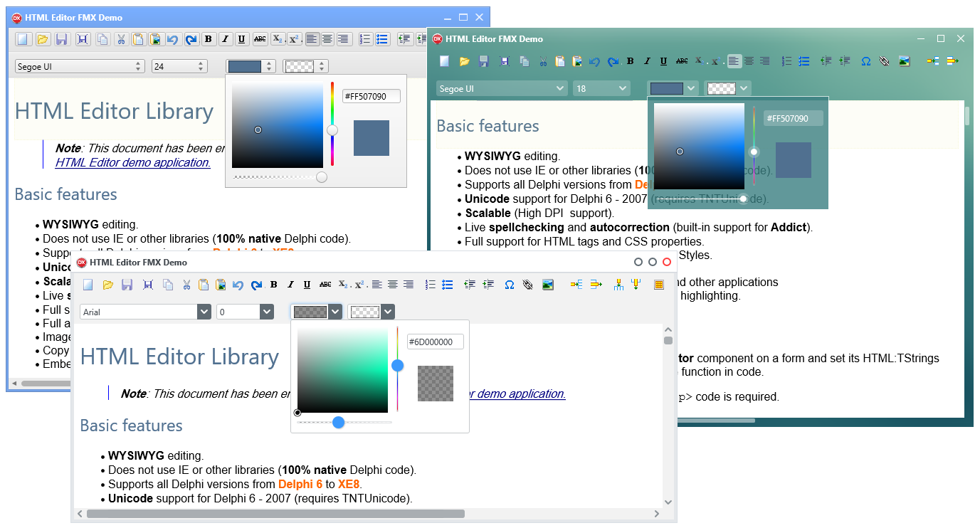
Task: Click Paste clipboard icon in blue window
Action: coord(138,39)
